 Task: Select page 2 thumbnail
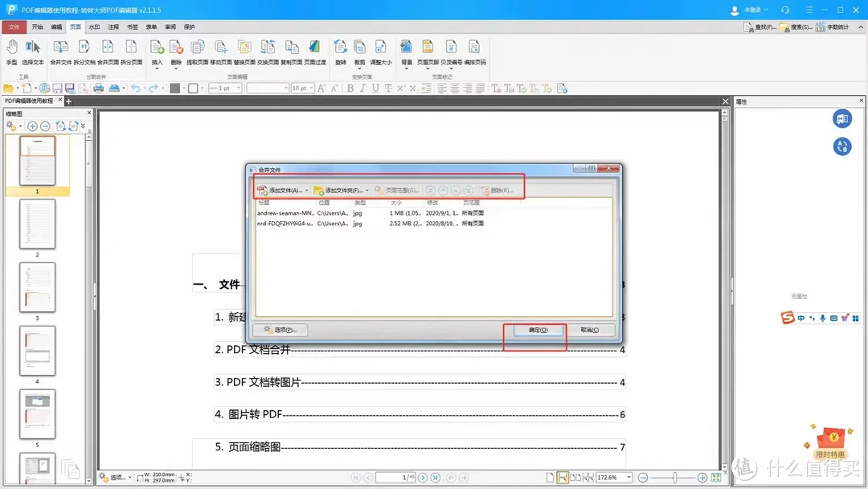tap(37, 224)
